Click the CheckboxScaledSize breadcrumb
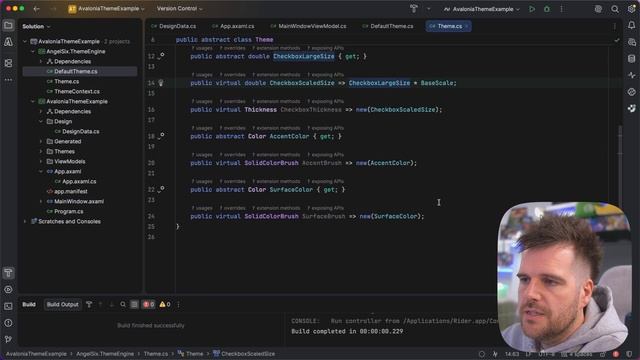 (x=244, y=354)
